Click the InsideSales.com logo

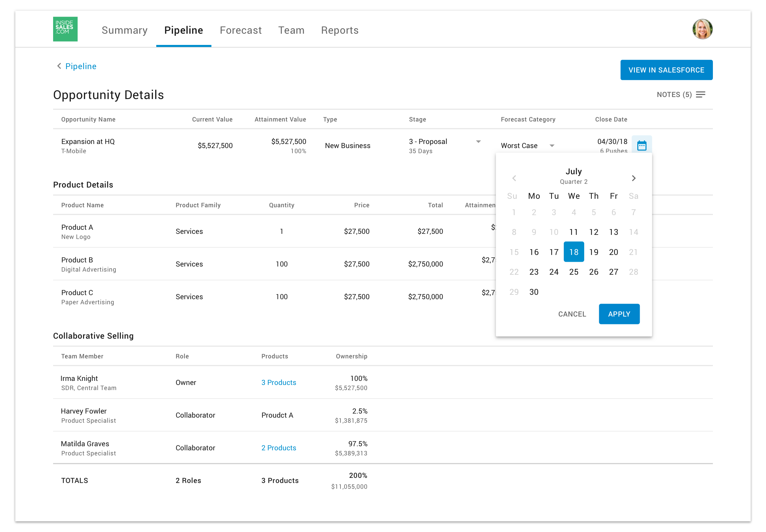point(65,29)
